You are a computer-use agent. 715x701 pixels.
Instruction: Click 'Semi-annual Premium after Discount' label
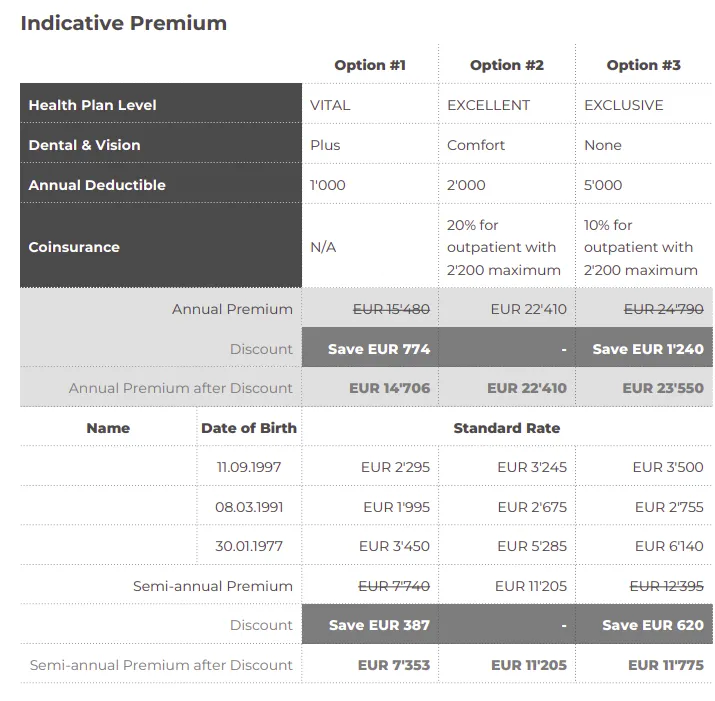coord(161,665)
